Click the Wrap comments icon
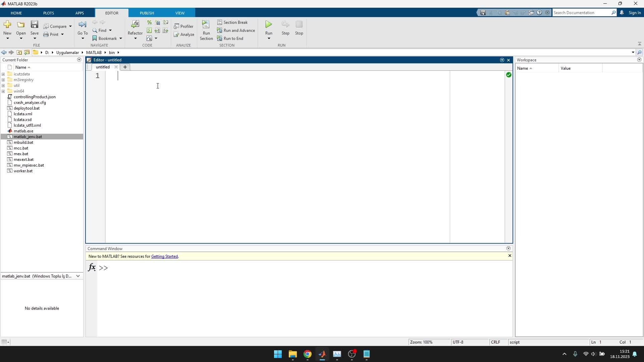This screenshot has width=644, height=362. tap(165, 22)
